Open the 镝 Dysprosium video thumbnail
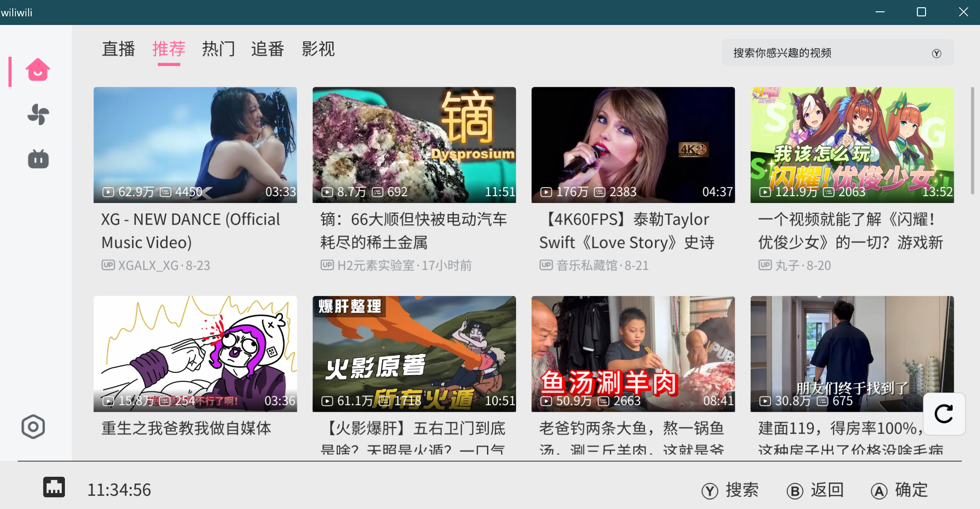The image size is (980, 509). (414, 145)
